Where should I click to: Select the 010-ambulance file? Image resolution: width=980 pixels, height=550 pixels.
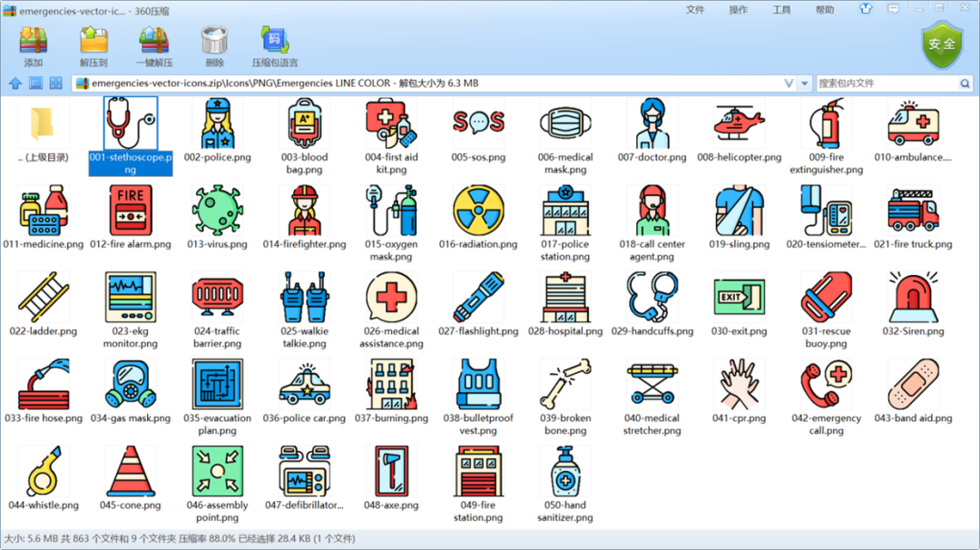(x=913, y=131)
